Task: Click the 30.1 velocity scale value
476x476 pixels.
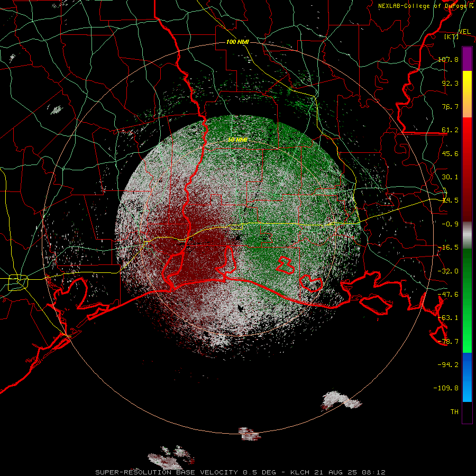Action: pos(450,177)
